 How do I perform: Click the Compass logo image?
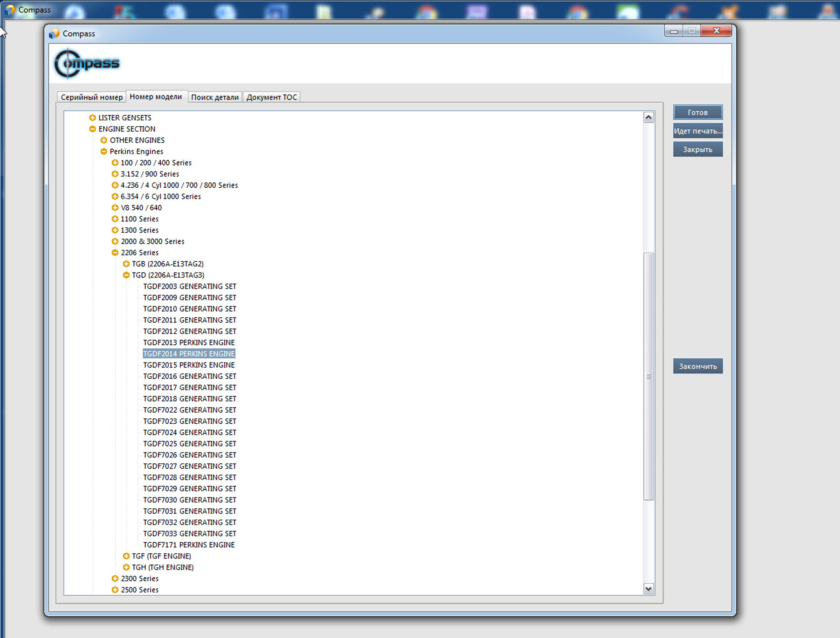87,63
